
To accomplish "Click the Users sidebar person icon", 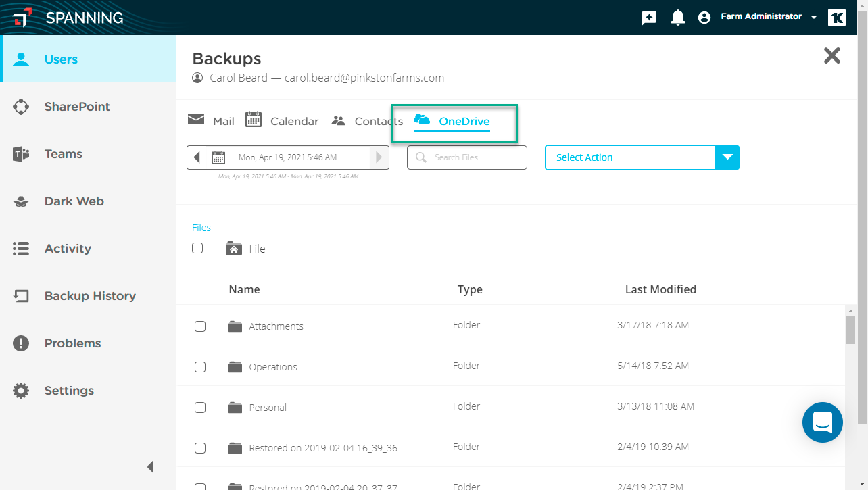I will (x=22, y=59).
